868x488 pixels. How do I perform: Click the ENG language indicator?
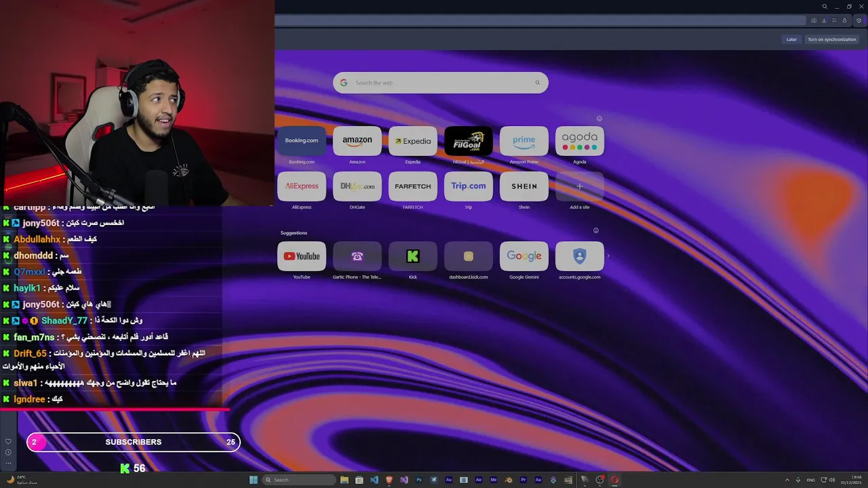(x=811, y=480)
